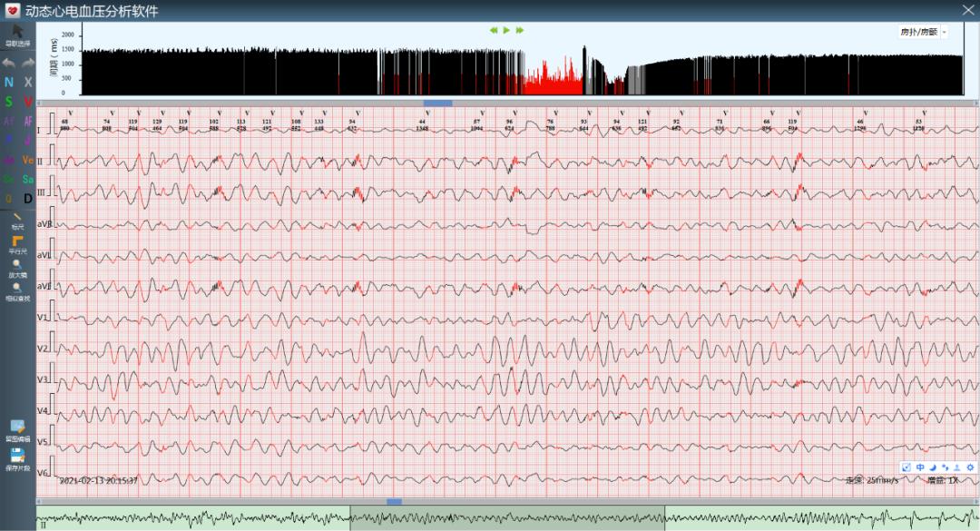Click the red arrhythmia region in trend

click(554, 82)
